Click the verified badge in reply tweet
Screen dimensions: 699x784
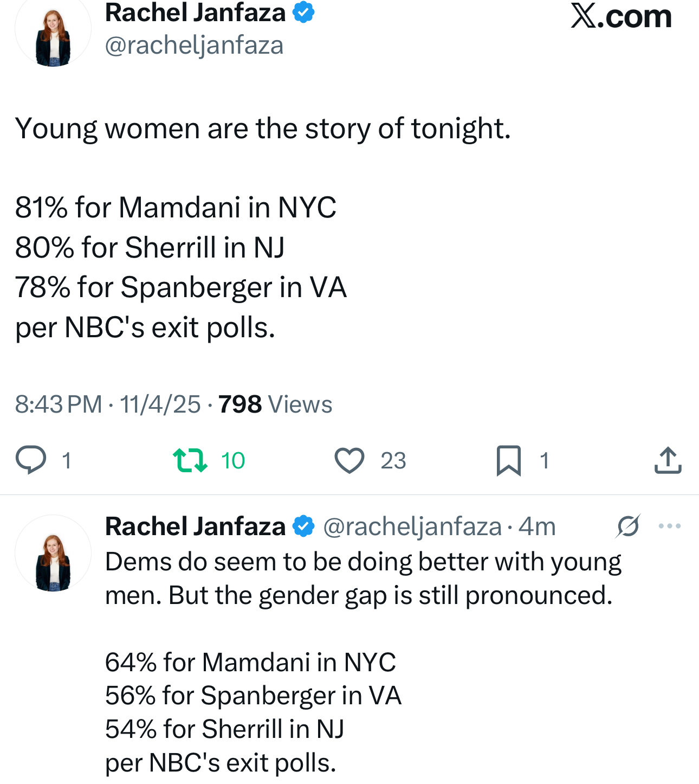pos(303,526)
